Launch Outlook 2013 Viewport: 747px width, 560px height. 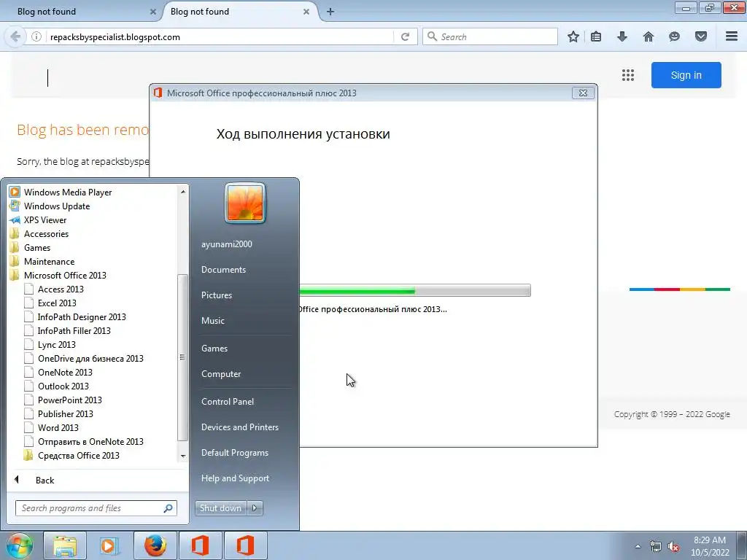63,386
